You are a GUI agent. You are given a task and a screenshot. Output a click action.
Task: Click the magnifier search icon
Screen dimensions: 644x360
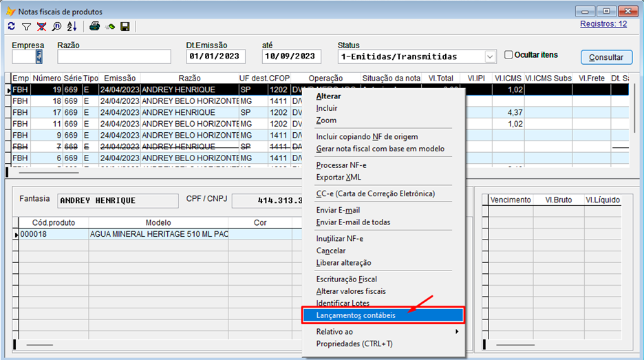56,26
